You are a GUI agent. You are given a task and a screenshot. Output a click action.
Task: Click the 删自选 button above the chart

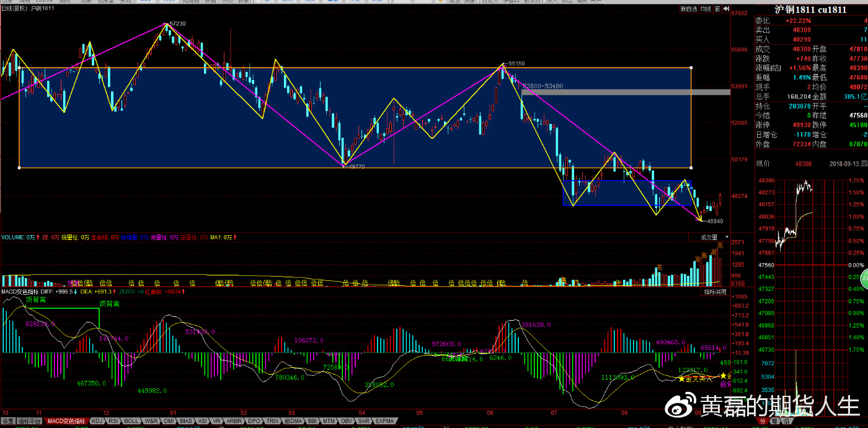tap(688, 9)
